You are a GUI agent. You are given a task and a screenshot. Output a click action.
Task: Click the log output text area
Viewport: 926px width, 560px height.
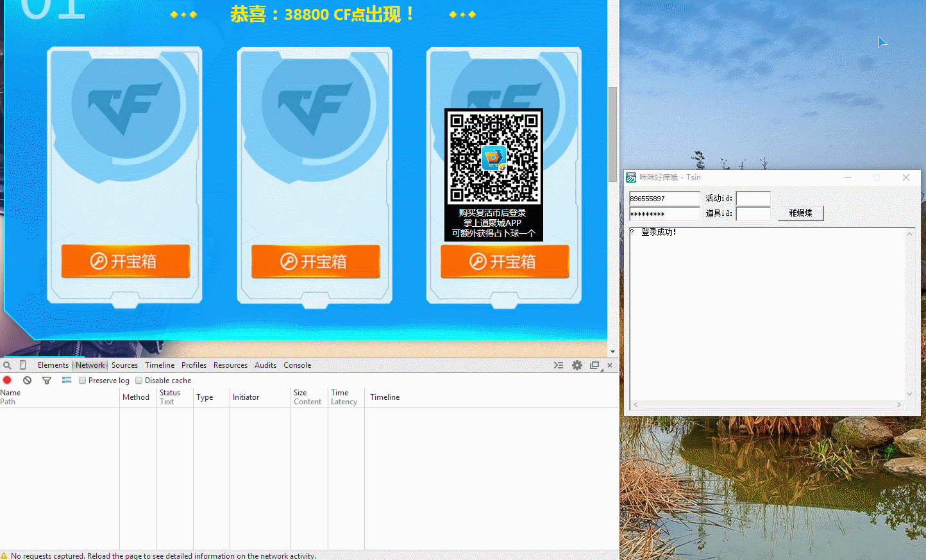767,314
